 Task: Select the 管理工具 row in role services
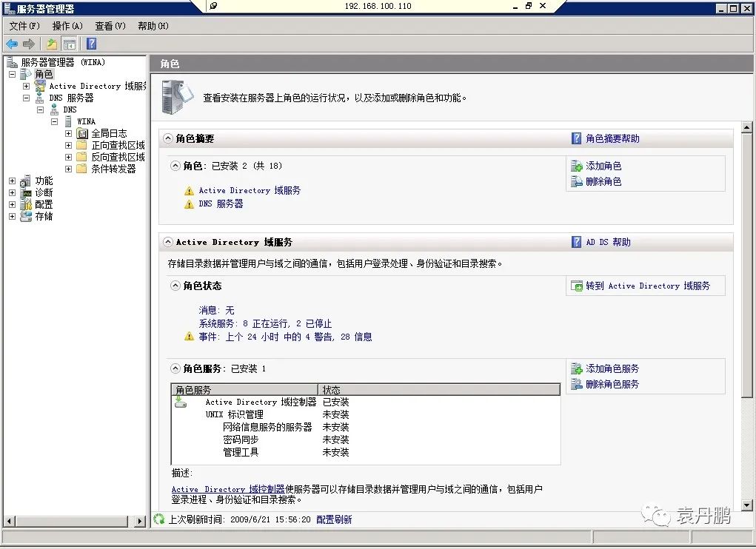tap(366, 452)
